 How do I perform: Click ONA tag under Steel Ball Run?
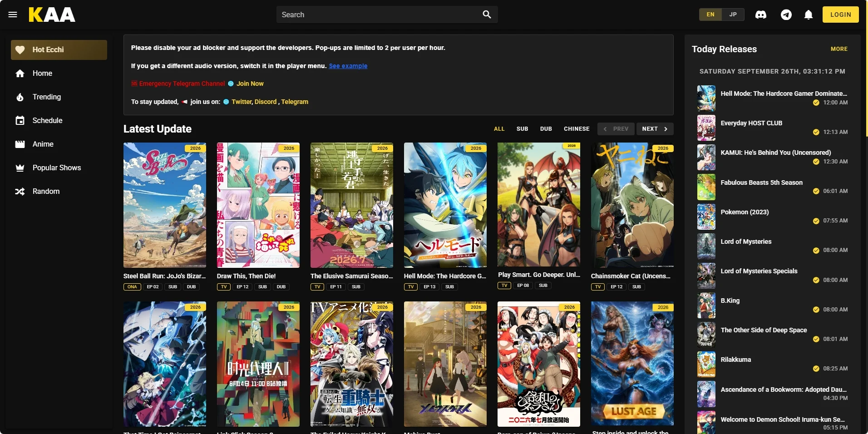point(132,287)
